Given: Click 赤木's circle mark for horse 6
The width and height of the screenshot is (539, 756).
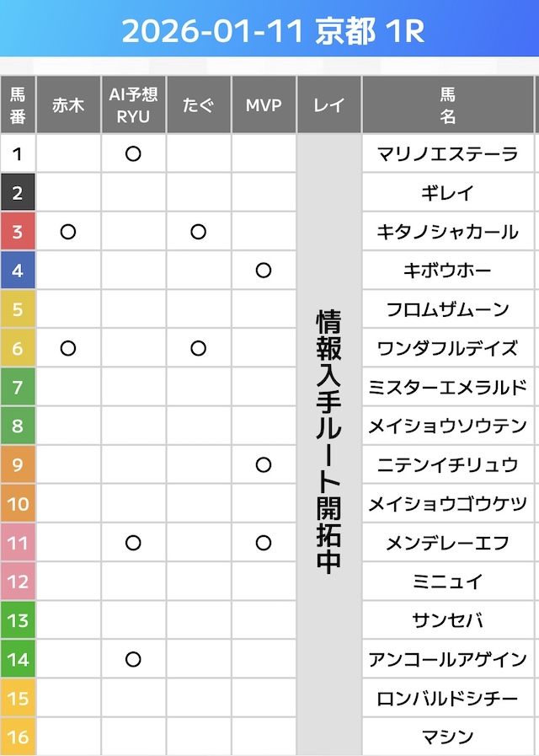Looking at the screenshot, I should tap(68, 348).
